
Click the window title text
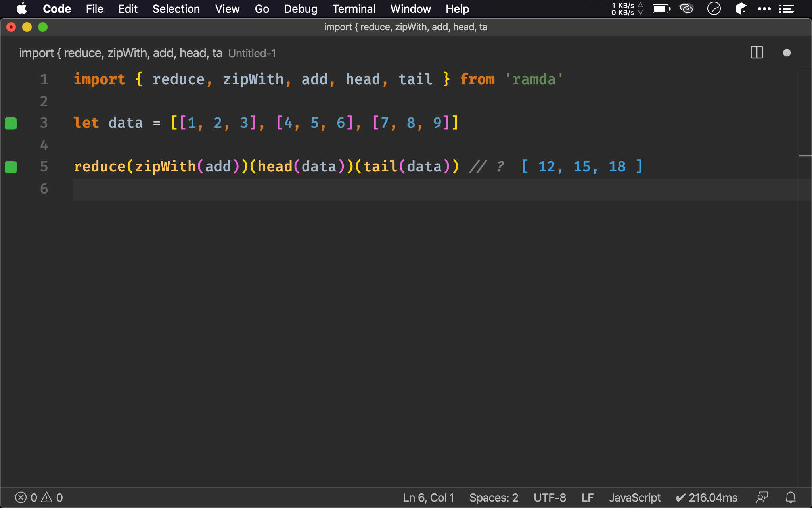(406, 27)
